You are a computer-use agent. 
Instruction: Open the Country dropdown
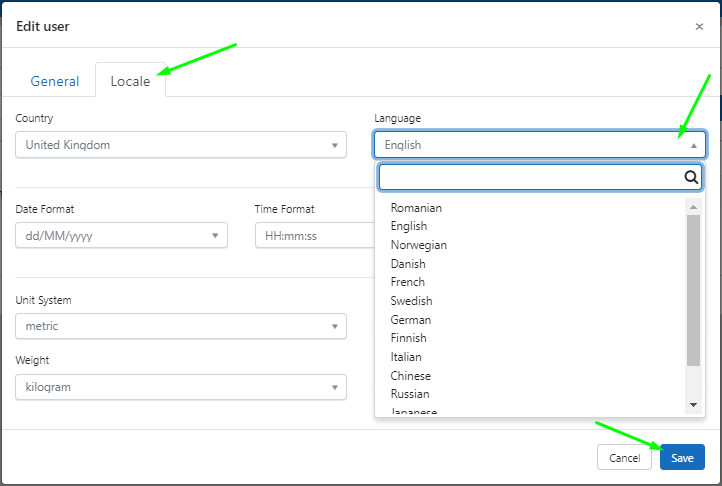pyautogui.click(x=181, y=145)
